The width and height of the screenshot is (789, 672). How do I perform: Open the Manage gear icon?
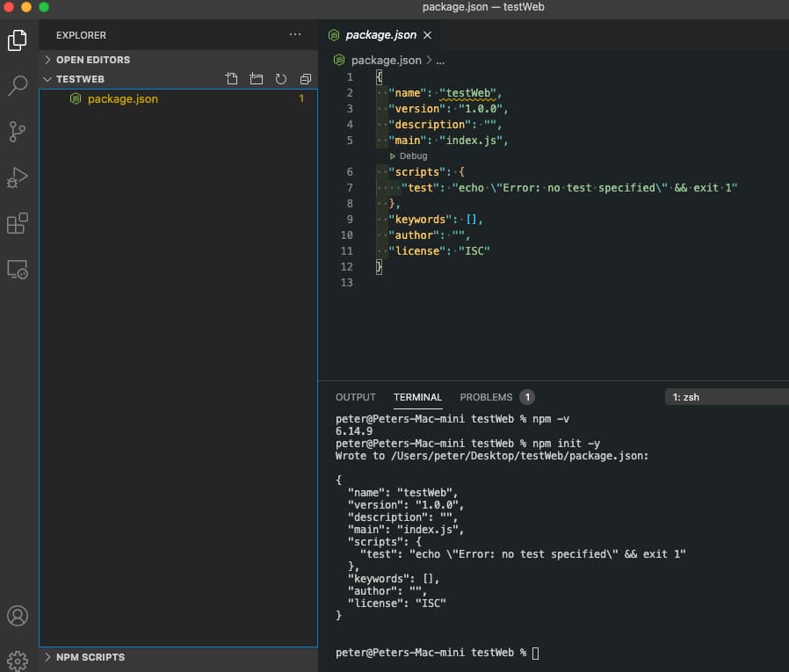click(18, 661)
